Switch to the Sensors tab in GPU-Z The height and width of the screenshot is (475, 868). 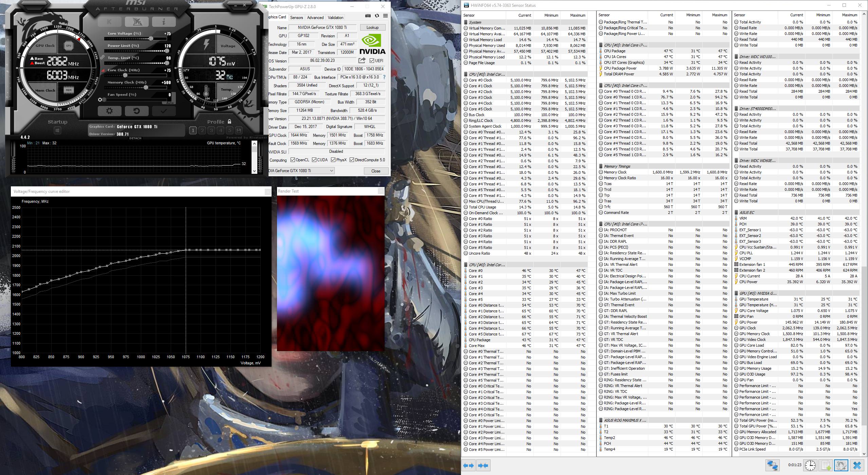pyautogui.click(x=296, y=18)
